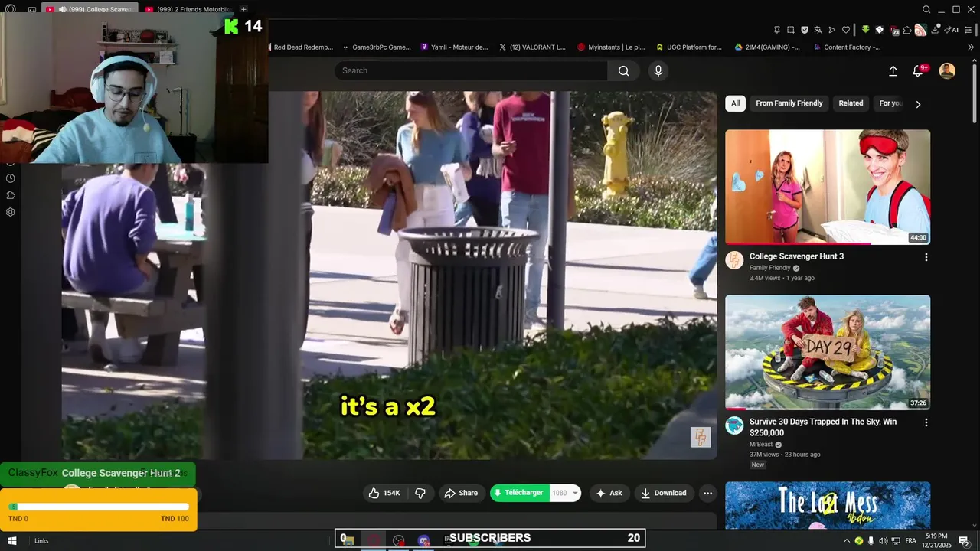
Task: Open the Myinstants bookmark
Action: pyautogui.click(x=612, y=47)
